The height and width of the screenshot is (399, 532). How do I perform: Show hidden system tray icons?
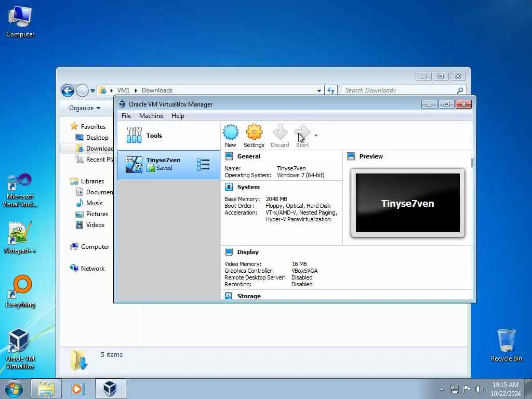tap(442, 389)
